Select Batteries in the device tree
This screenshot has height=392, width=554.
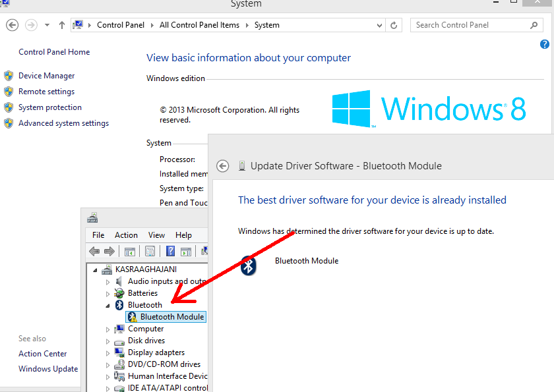[142, 293]
